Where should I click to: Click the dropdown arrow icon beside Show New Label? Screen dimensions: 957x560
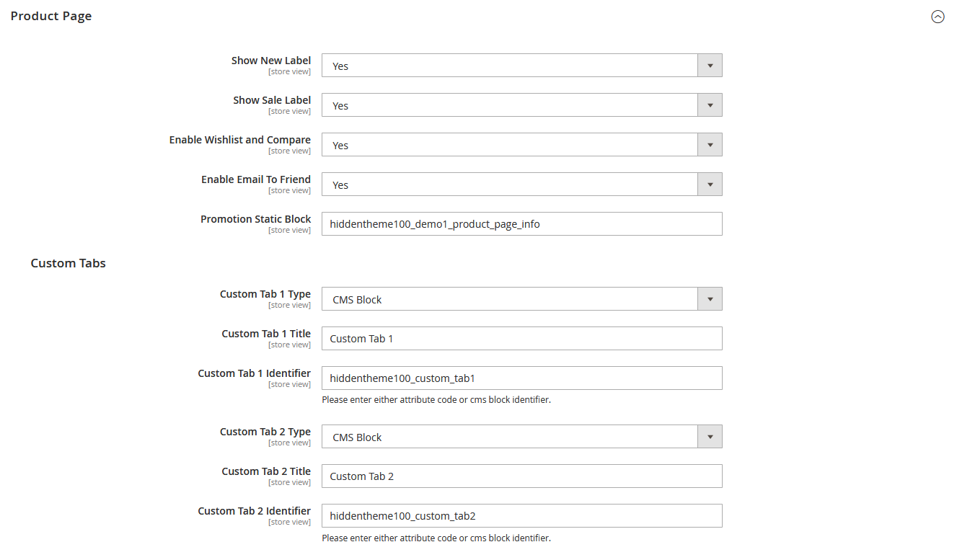tap(710, 65)
